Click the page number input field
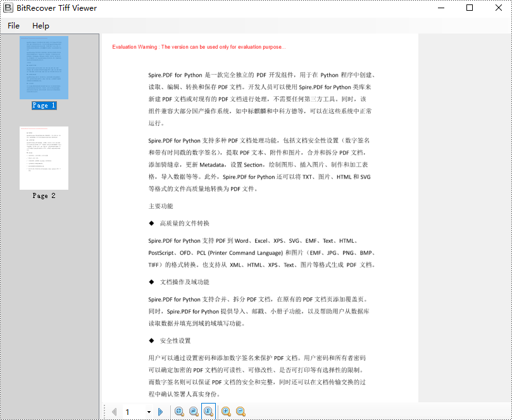The height and width of the screenshot is (420, 512). point(134,412)
